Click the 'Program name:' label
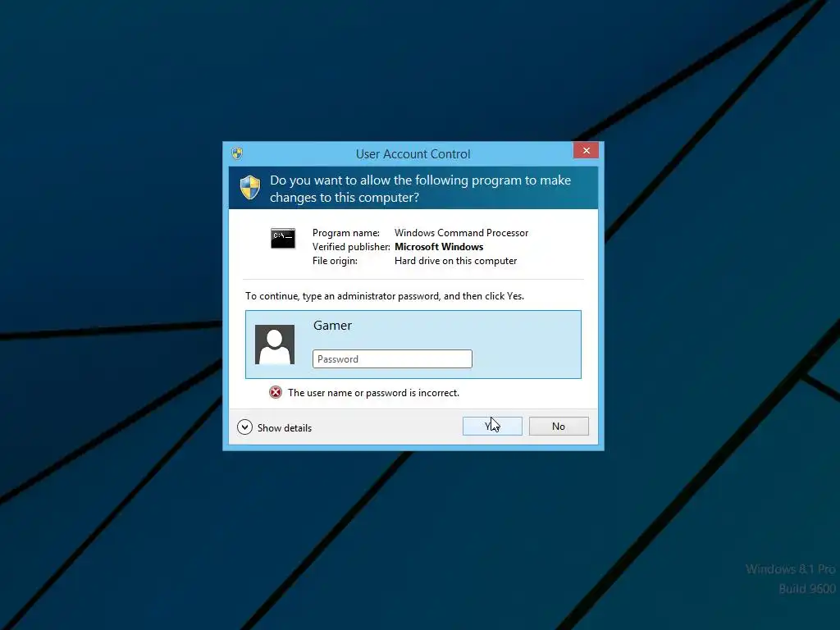This screenshot has width=840, height=630. click(x=346, y=233)
